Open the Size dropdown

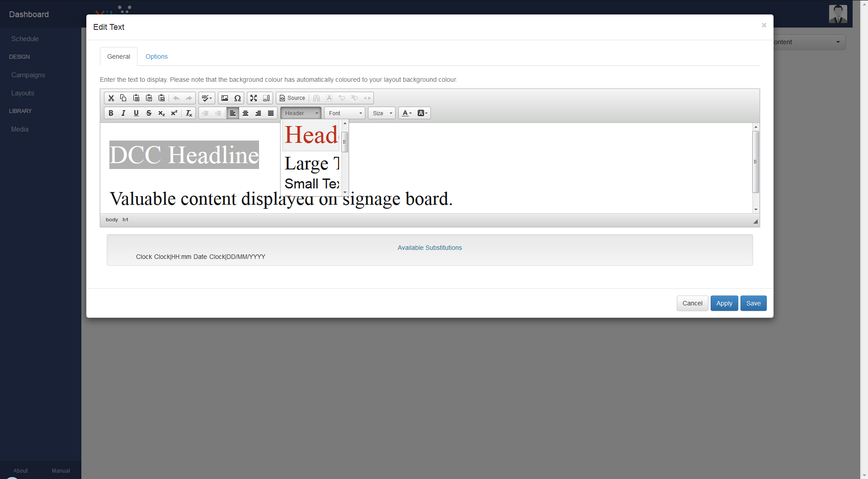(x=382, y=113)
